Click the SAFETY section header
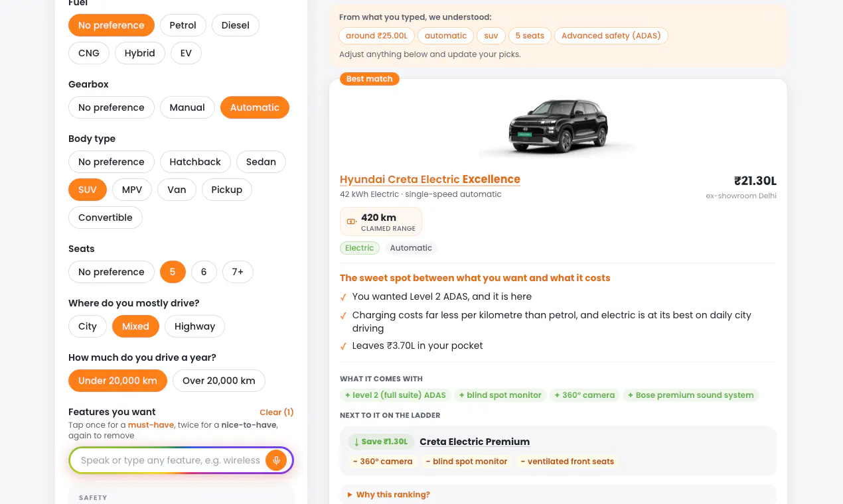This screenshot has height=504, width=843. tap(93, 497)
